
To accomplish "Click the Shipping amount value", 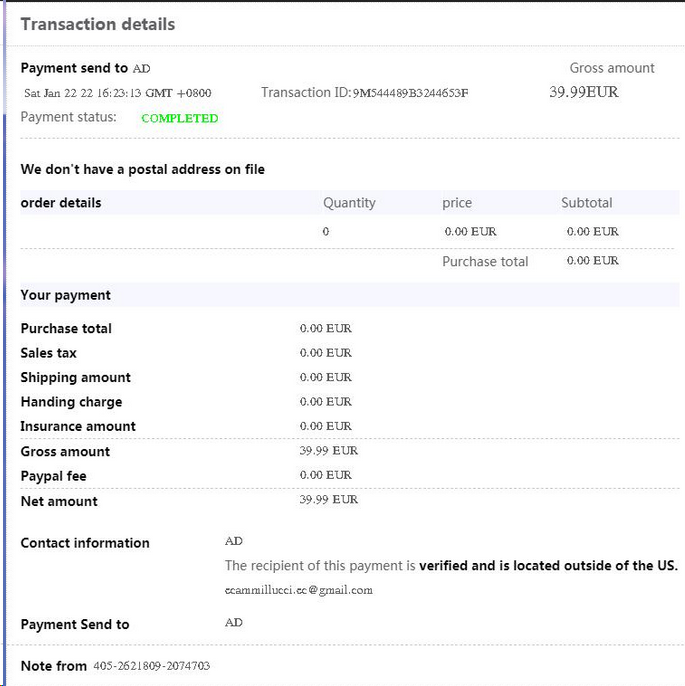I will (x=325, y=377).
